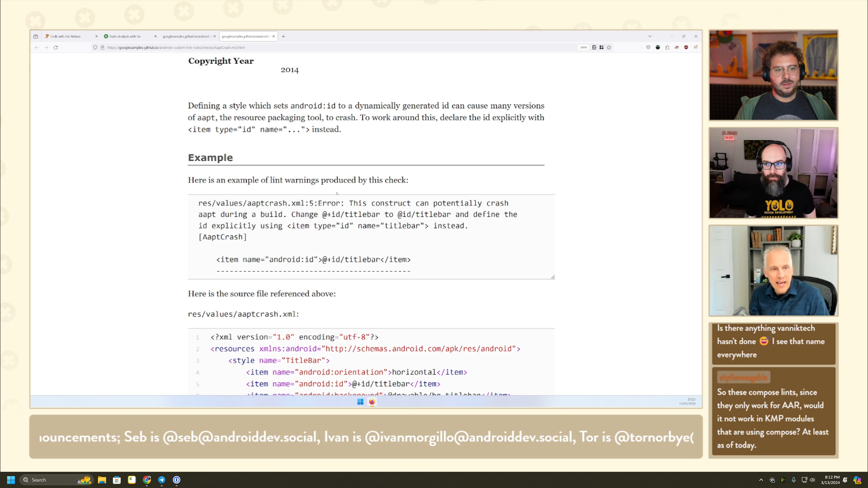Click the middle presenter webcam with YOLO shirt
Screen dimensions: 868x488
773,173
